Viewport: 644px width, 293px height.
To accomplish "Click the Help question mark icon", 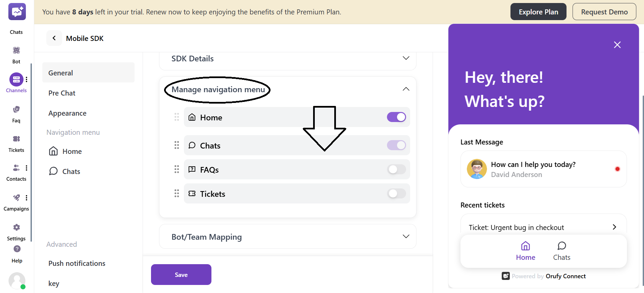I will 16,249.
